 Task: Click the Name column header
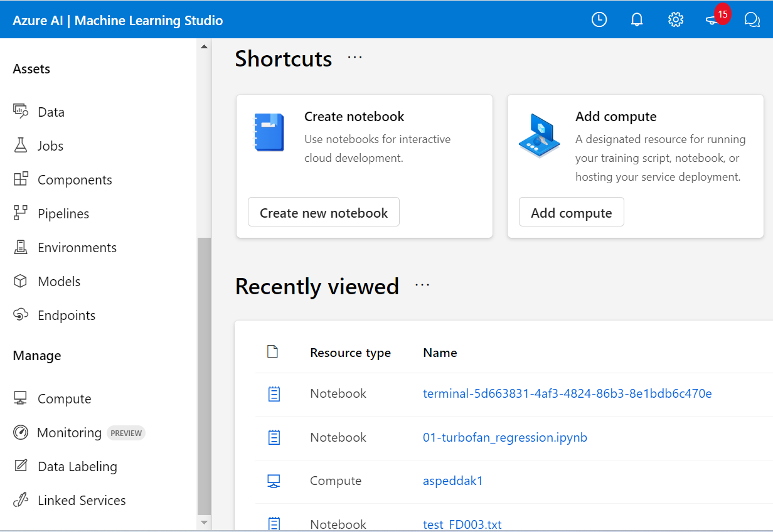[x=440, y=353]
